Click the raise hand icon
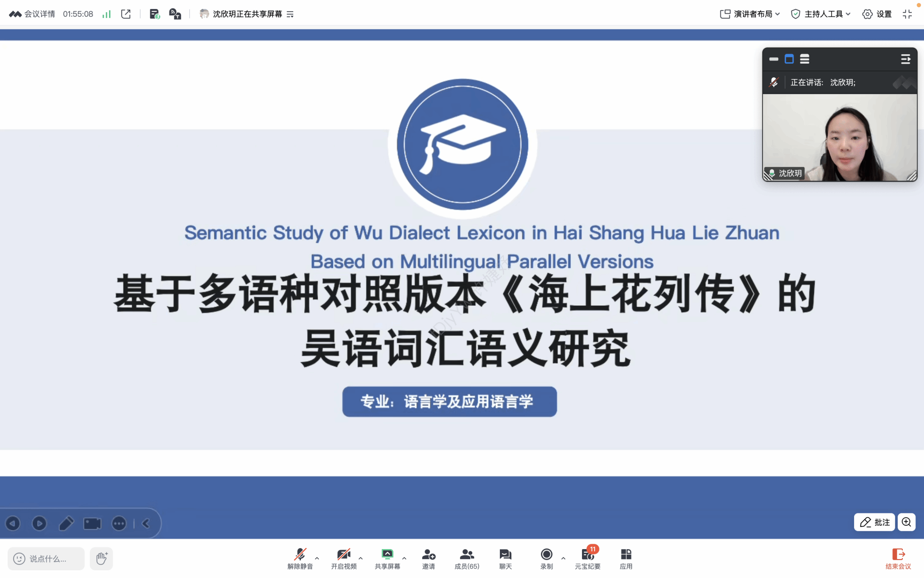 pos(101,559)
